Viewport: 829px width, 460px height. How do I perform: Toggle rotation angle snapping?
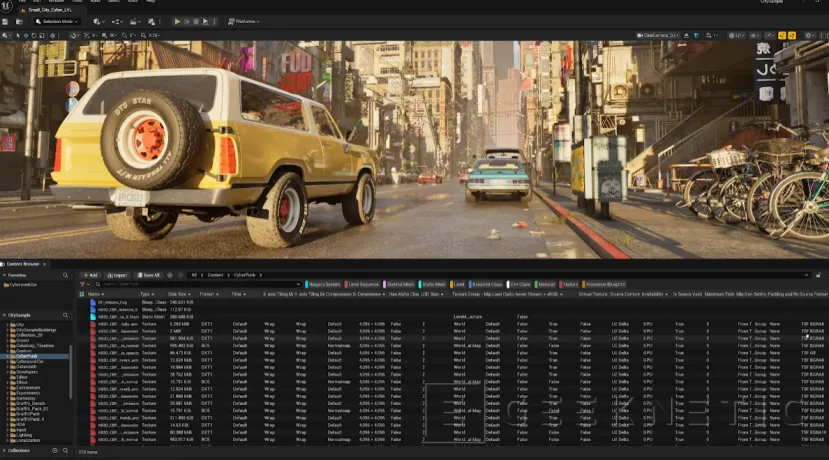pyautogui.click(x=125, y=35)
